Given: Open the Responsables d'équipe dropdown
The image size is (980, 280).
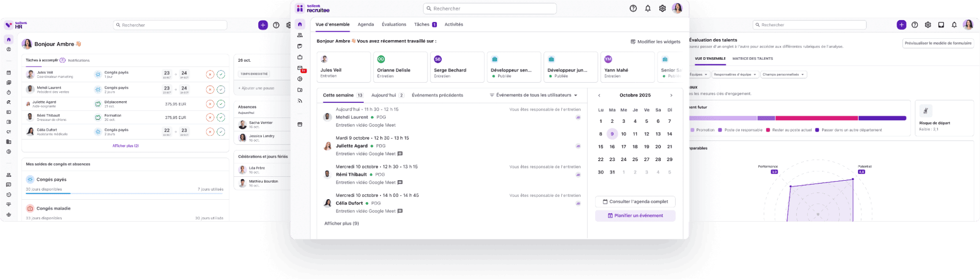Looking at the screenshot, I should pyautogui.click(x=735, y=74).
